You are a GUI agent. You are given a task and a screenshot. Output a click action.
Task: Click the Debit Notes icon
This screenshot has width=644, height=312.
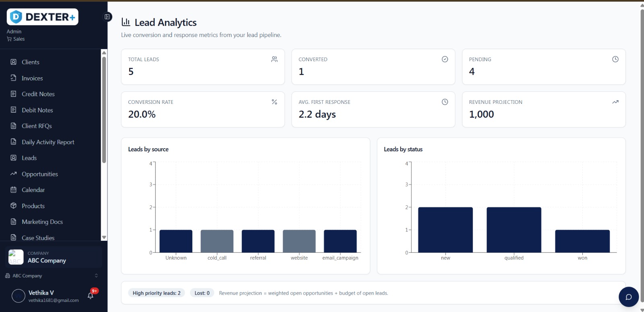pos(13,110)
